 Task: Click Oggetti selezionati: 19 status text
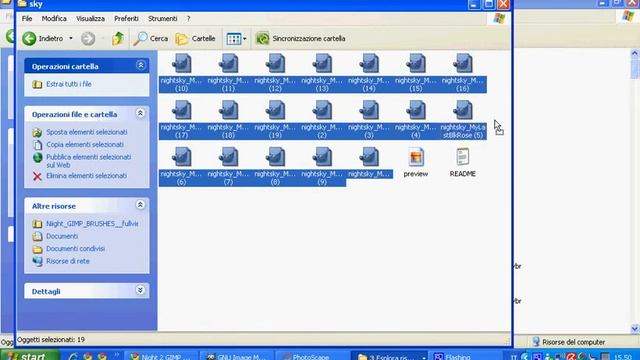pyautogui.click(x=51, y=340)
